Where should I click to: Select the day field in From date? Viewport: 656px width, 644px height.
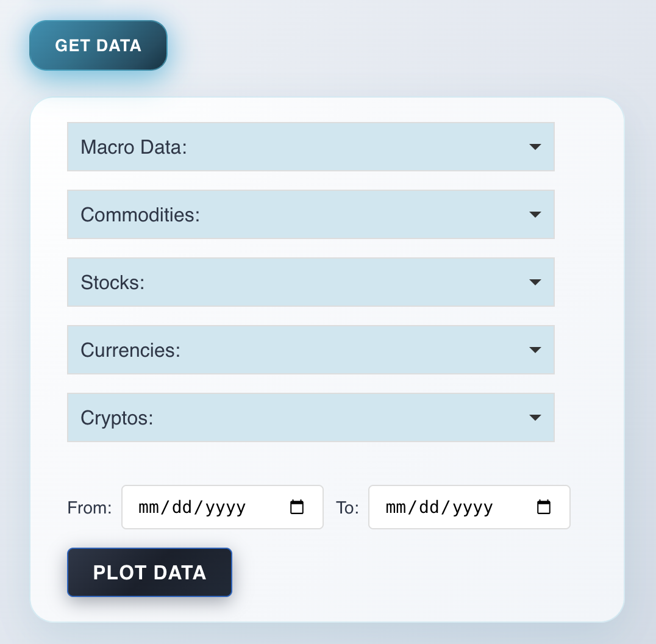click(182, 507)
